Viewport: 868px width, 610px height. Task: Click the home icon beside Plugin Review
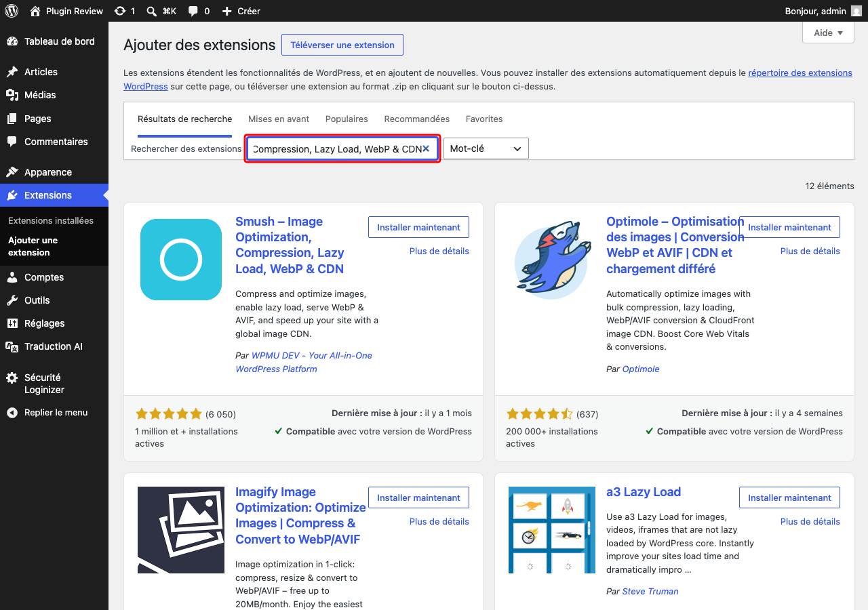click(x=35, y=11)
